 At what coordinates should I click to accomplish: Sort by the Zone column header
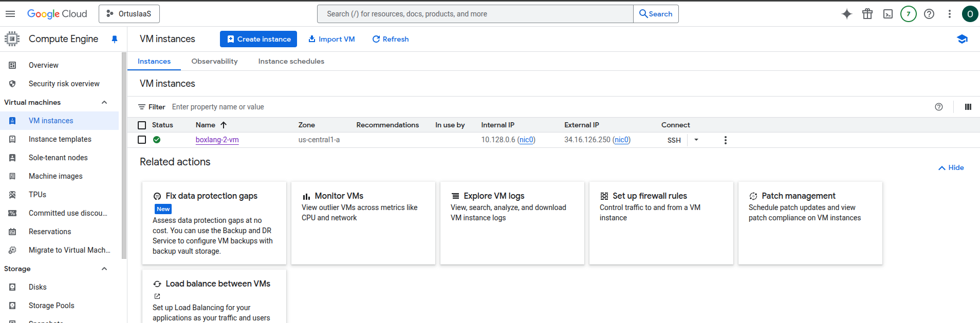(x=307, y=125)
